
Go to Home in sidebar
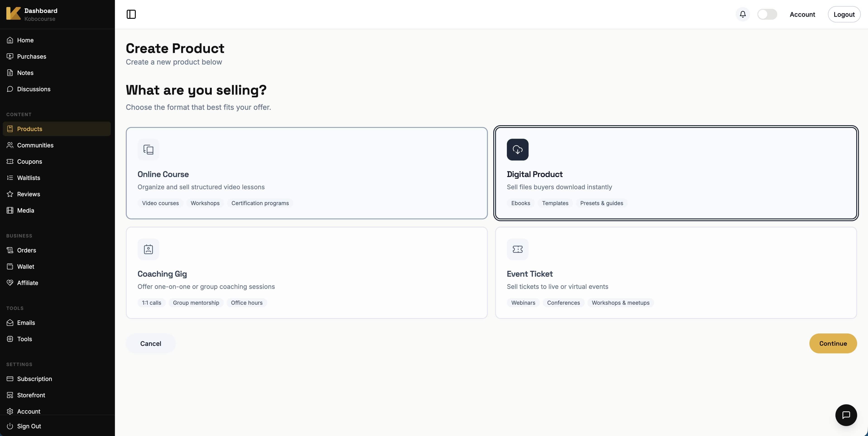click(57, 40)
